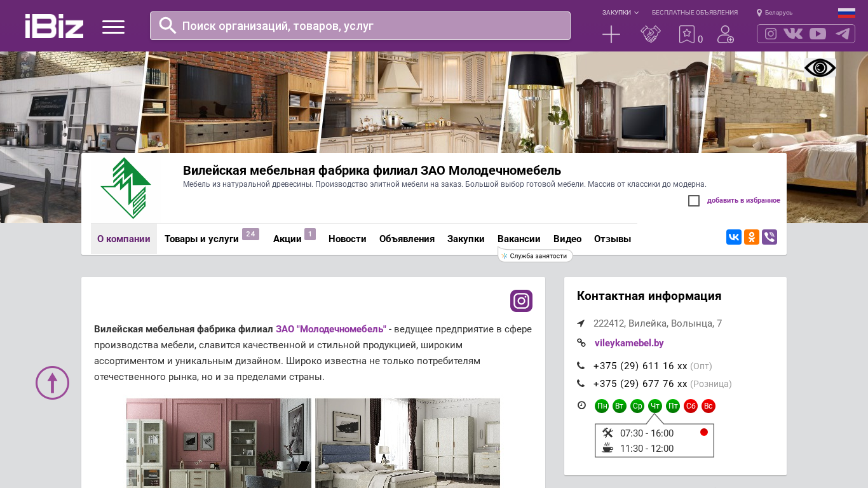The width and height of the screenshot is (868, 488).
Task: Open Instagram link in header
Action: click(x=771, y=34)
